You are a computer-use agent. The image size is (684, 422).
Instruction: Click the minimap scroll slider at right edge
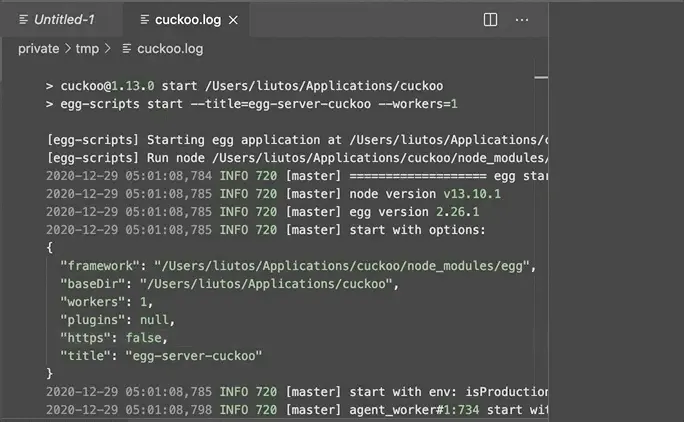(x=541, y=77)
